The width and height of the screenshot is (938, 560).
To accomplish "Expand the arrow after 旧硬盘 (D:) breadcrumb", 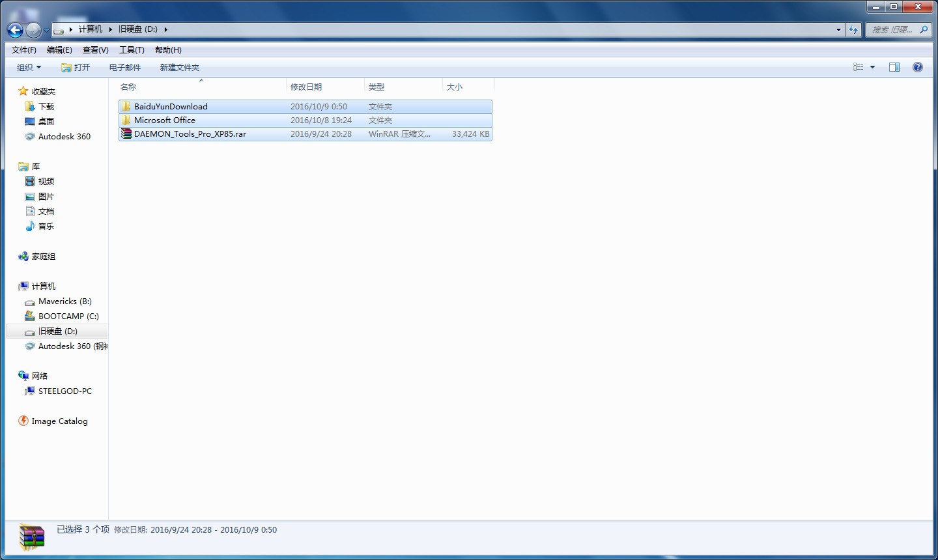I will [165, 29].
